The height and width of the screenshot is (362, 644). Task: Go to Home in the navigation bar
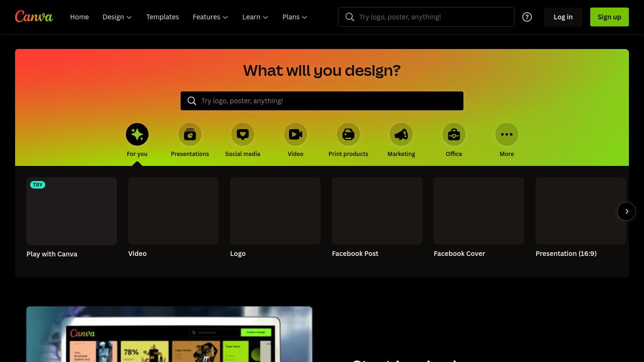pyautogui.click(x=79, y=17)
